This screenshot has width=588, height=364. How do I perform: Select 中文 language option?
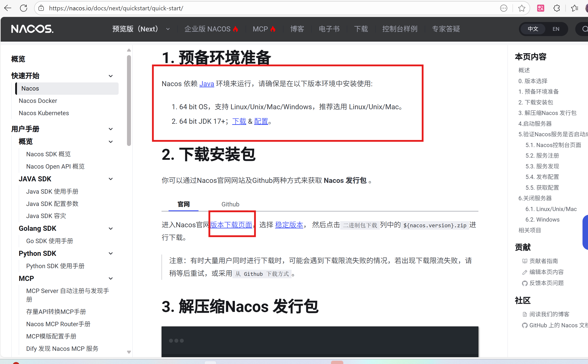click(x=533, y=29)
